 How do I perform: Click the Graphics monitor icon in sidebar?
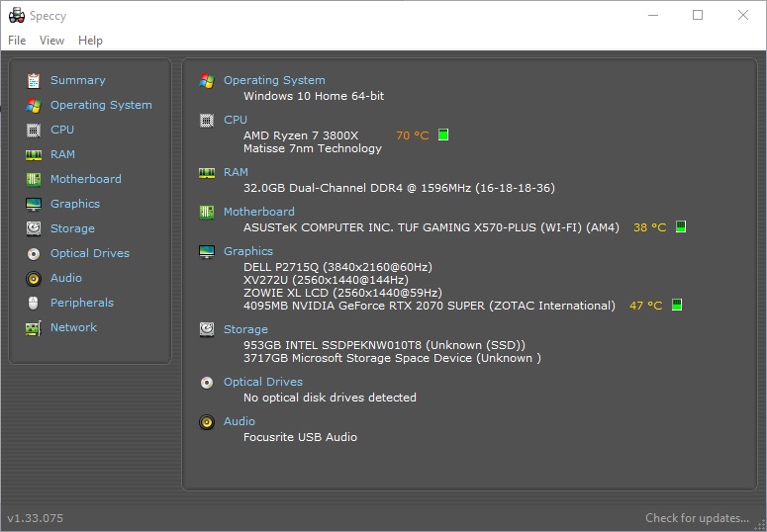click(34, 205)
